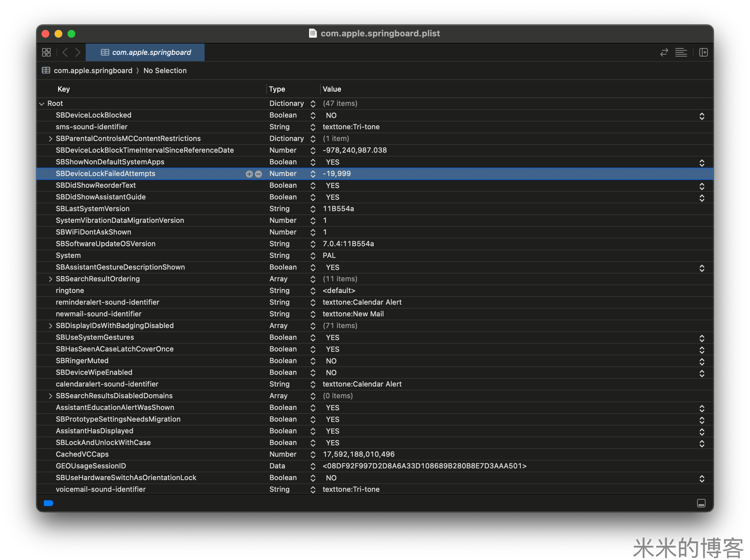Click com.apple.springboard in the breadcrumb bar
Image resolution: width=750 pixels, height=560 pixels.
pos(93,71)
